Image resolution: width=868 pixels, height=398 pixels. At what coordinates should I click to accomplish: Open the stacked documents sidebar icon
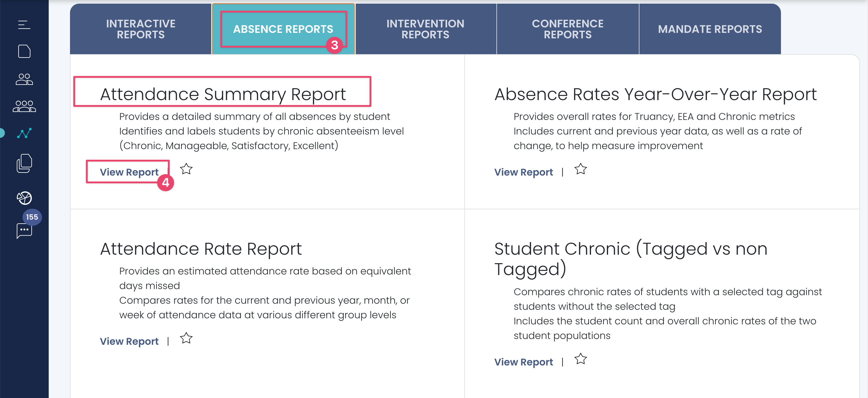pyautogui.click(x=24, y=163)
